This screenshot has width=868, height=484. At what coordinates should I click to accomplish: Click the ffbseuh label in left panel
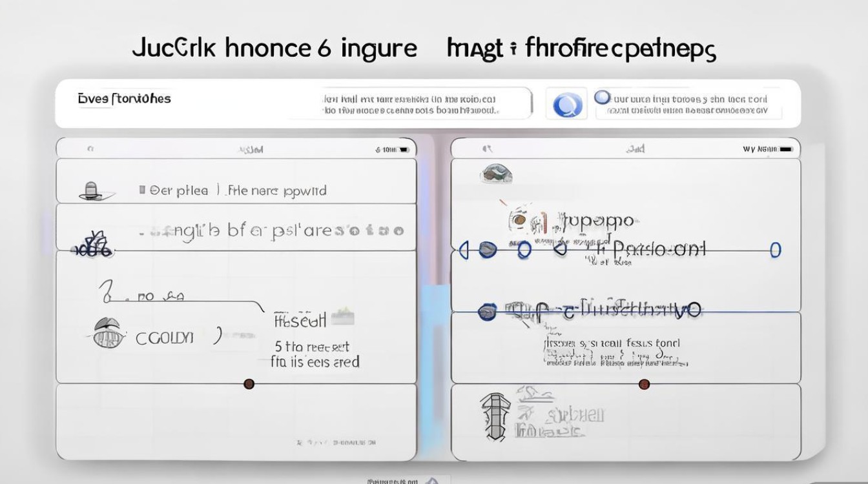pos(300,319)
